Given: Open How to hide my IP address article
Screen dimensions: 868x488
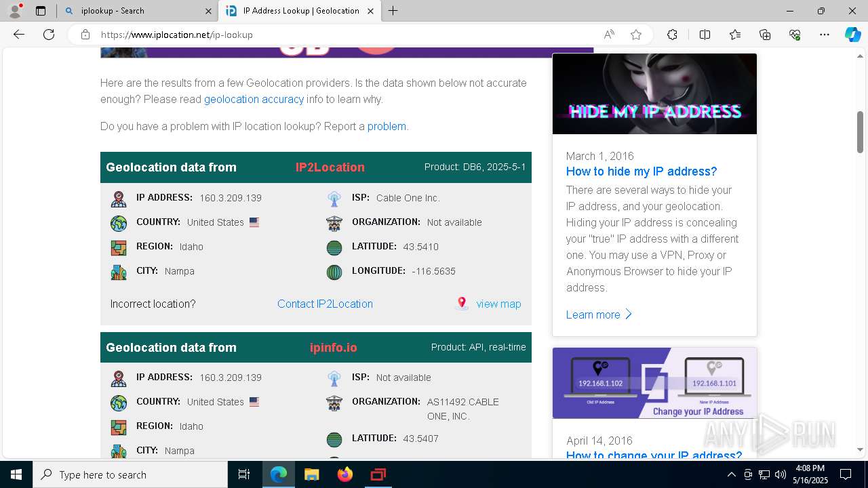Looking at the screenshot, I should click(x=642, y=171).
